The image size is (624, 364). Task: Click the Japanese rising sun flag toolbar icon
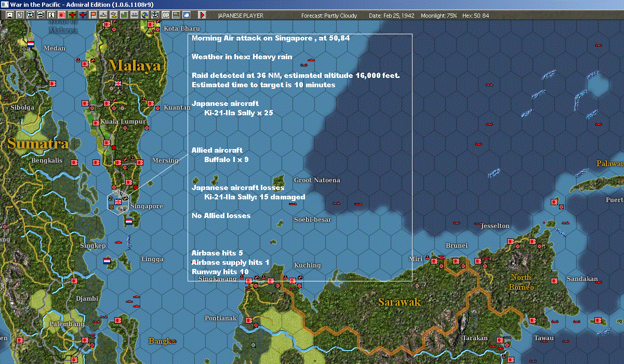61,15
